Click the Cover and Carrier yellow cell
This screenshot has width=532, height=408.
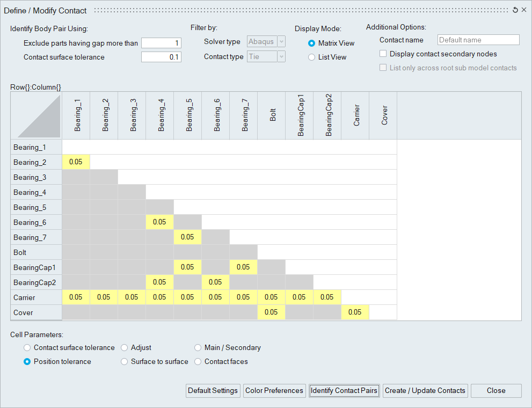pos(355,312)
